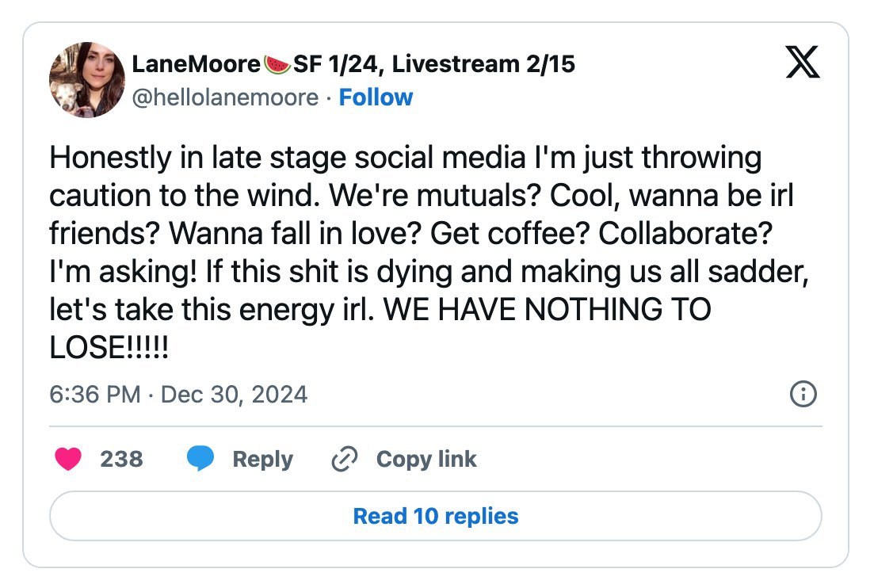Click the blue reply bubble icon
Image resolution: width=874 pixels, height=588 pixels.
tap(200, 458)
